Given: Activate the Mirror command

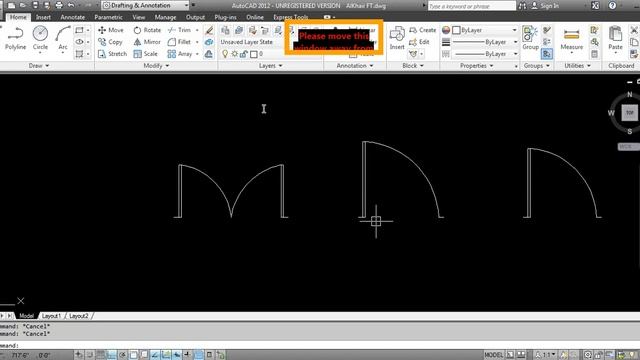Looking at the screenshot, I should (x=147, y=42).
